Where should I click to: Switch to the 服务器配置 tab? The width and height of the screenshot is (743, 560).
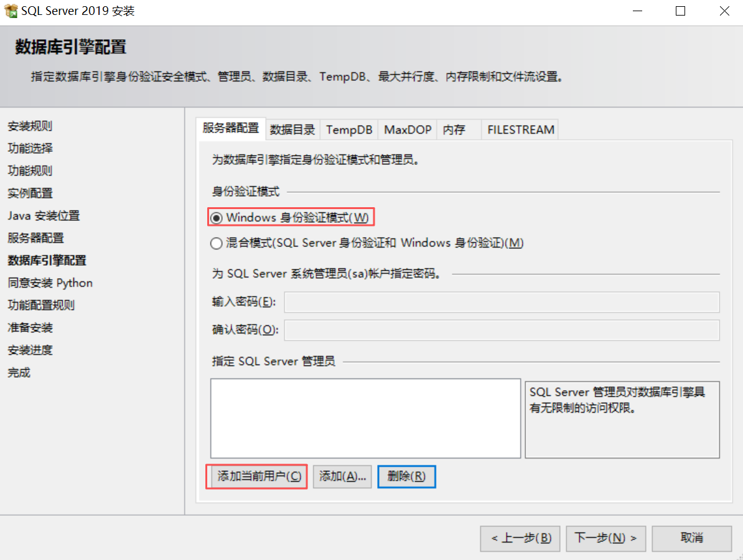[231, 128]
